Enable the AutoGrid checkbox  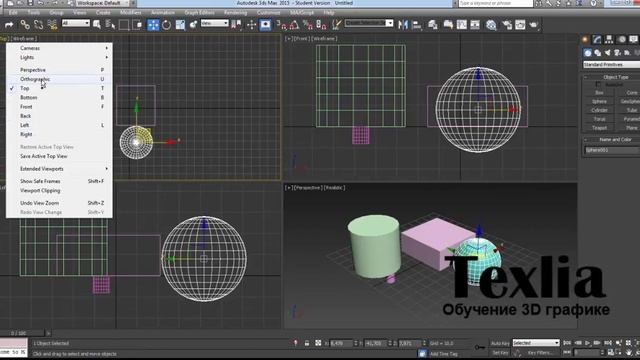pos(598,84)
